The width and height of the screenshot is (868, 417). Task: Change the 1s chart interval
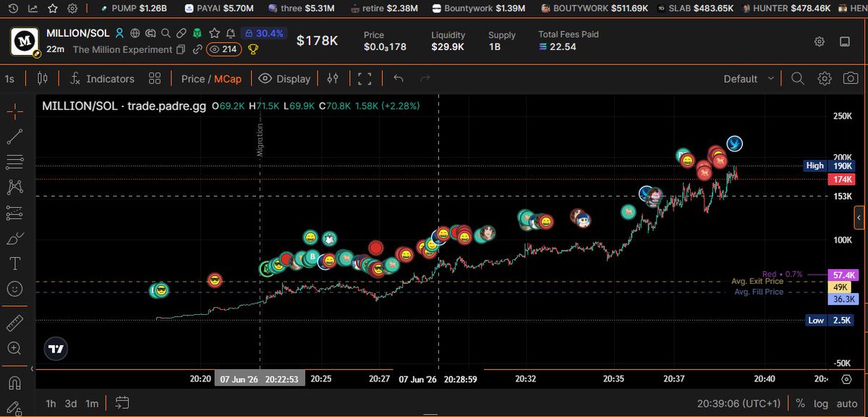10,78
